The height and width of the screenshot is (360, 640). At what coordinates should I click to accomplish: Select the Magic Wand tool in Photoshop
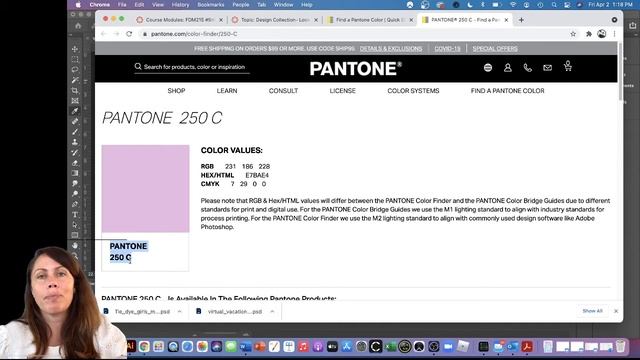coord(75,80)
